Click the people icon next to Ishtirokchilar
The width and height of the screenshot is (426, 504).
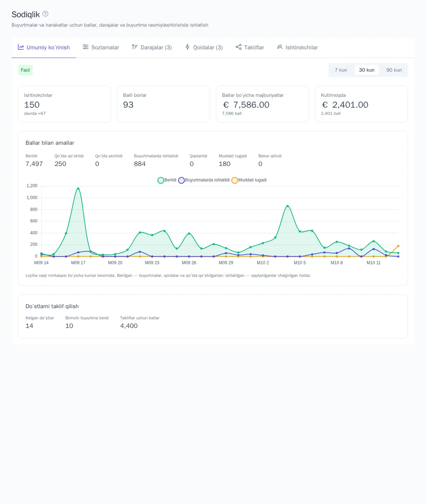click(280, 47)
